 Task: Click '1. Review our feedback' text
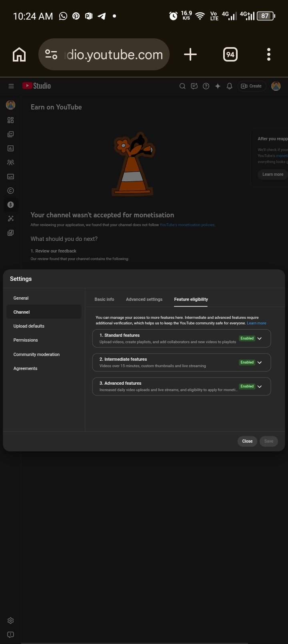pos(54,251)
